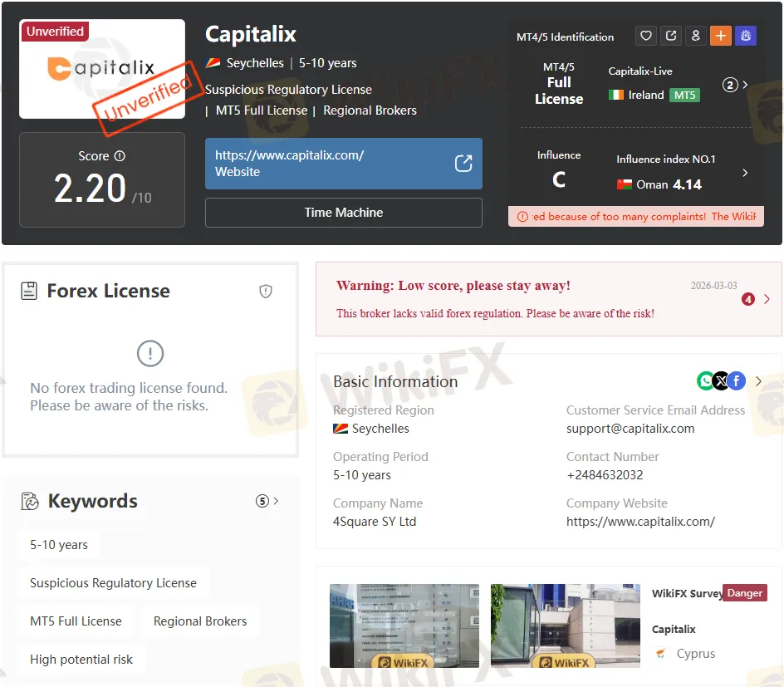Click the Cyprus location in survey

(x=695, y=654)
